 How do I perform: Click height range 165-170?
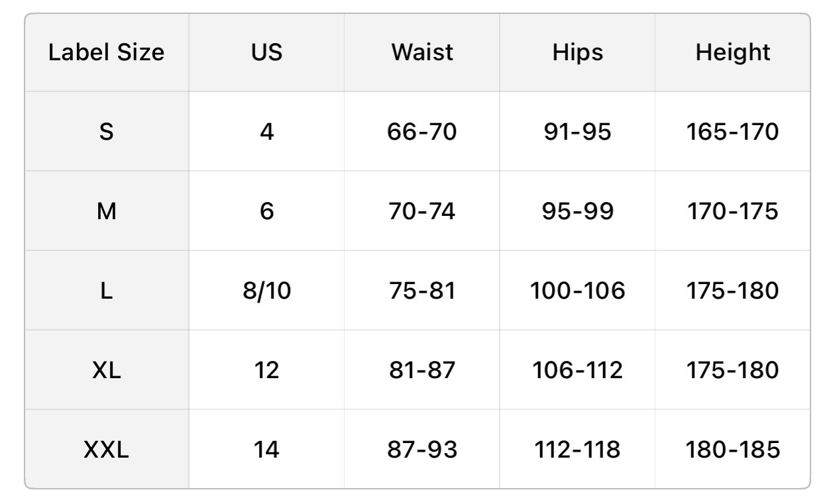click(x=733, y=132)
